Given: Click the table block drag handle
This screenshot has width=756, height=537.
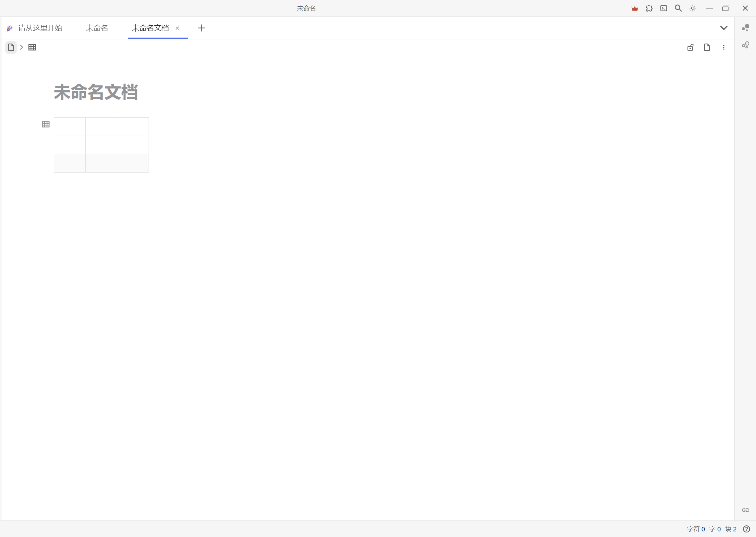Looking at the screenshot, I should [x=46, y=124].
